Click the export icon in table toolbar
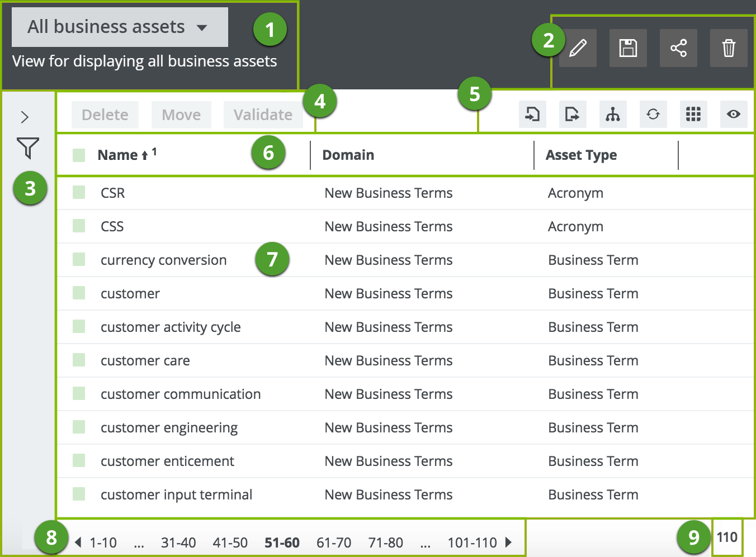 point(573,115)
